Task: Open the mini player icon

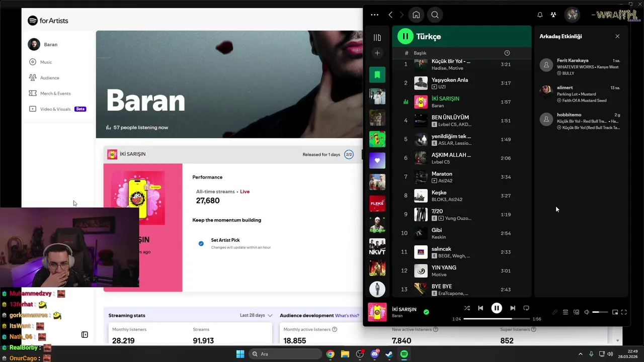Action: coord(615,312)
